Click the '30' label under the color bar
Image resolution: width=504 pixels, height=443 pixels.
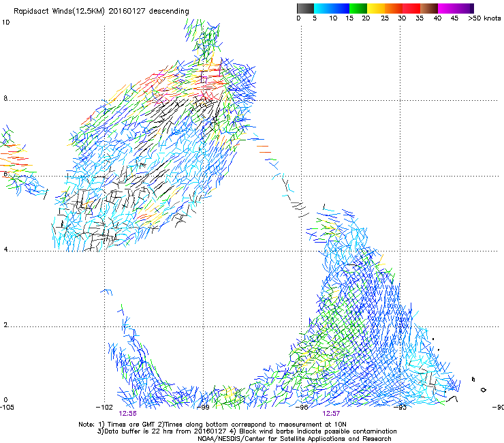click(402, 18)
